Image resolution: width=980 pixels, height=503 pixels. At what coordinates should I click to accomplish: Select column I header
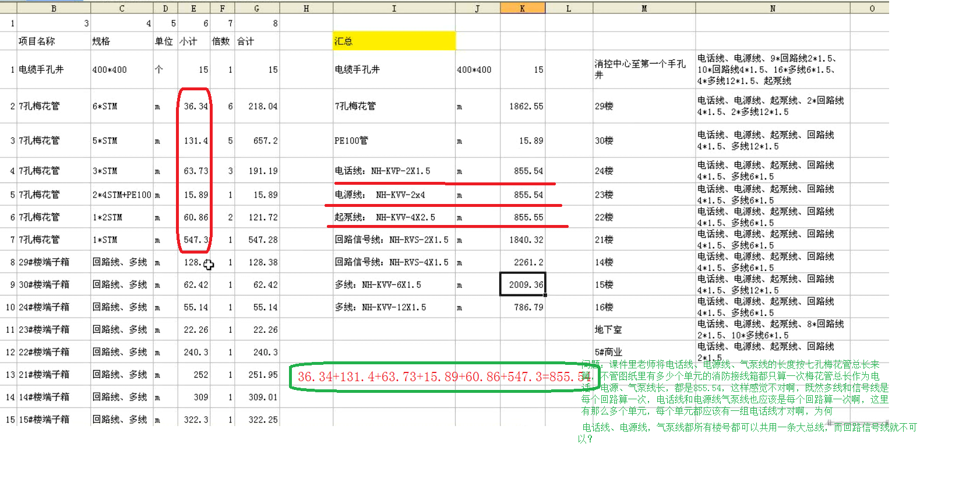(x=394, y=8)
